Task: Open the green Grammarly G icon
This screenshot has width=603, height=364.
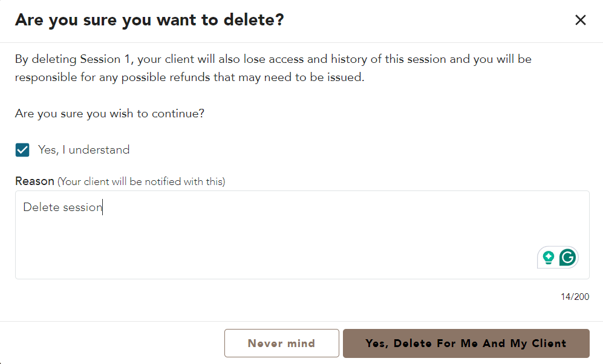Action: pyautogui.click(x=567, y=258)
